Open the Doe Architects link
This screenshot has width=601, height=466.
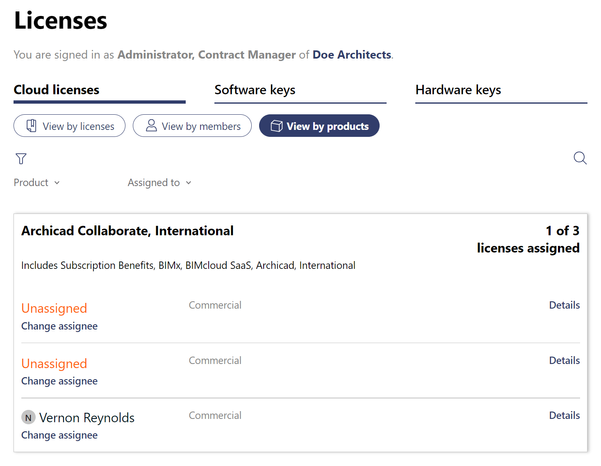pyautogui.click(x=351, y=54)
